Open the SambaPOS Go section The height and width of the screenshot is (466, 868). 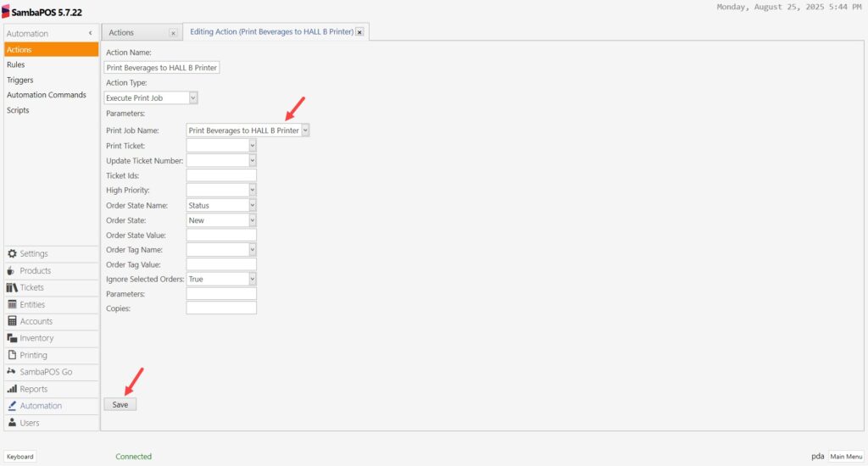[51, 372]
